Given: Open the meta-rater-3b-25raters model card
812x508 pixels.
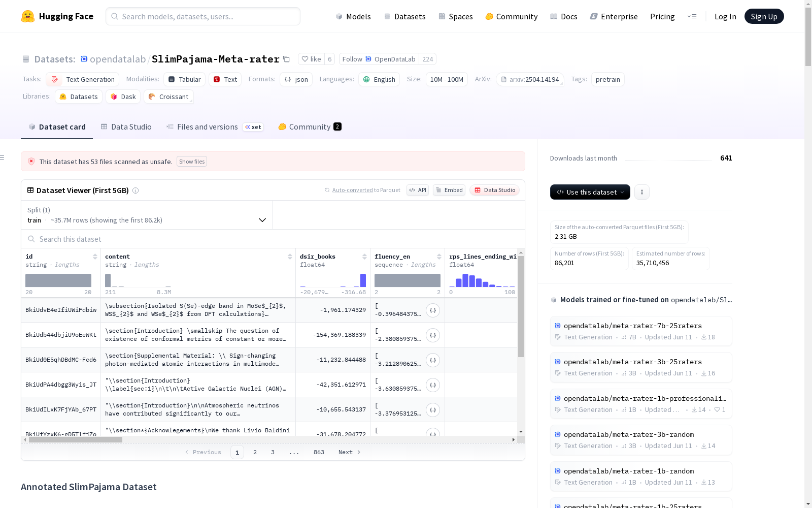Looking at the screenshot, I should [x=640, y=367].
